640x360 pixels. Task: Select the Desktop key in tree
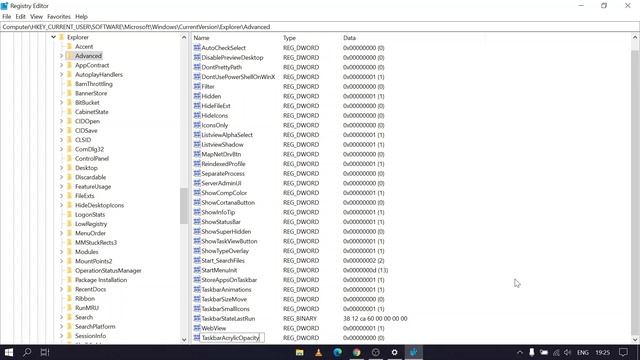point(86,168)
